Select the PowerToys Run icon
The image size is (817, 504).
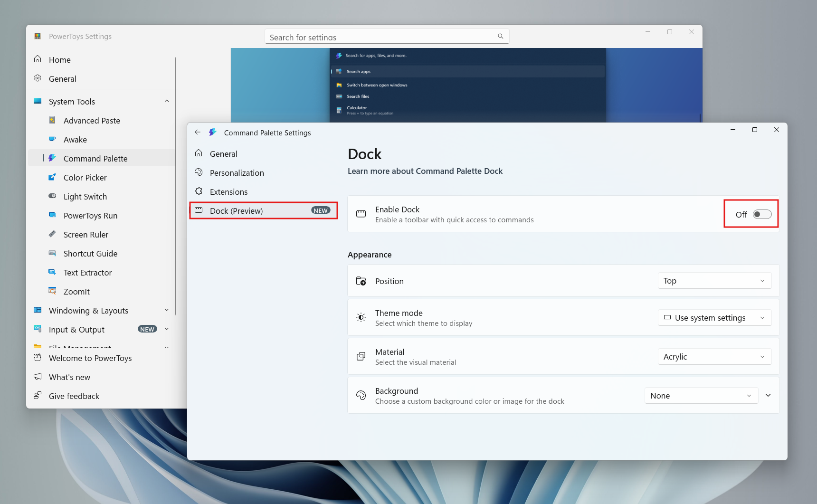(52, 215)
